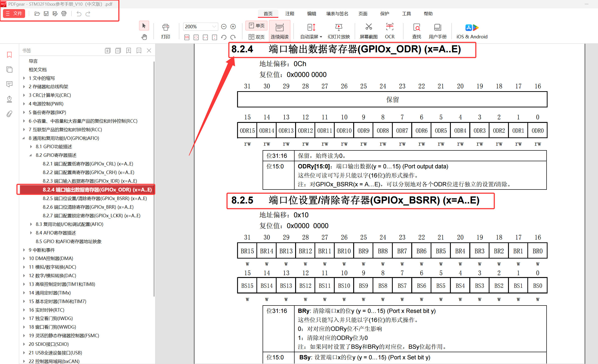Viewport: 598px width, 364px height.
Task: Open the stamp sidebar icon
Action: pos(9,99)
